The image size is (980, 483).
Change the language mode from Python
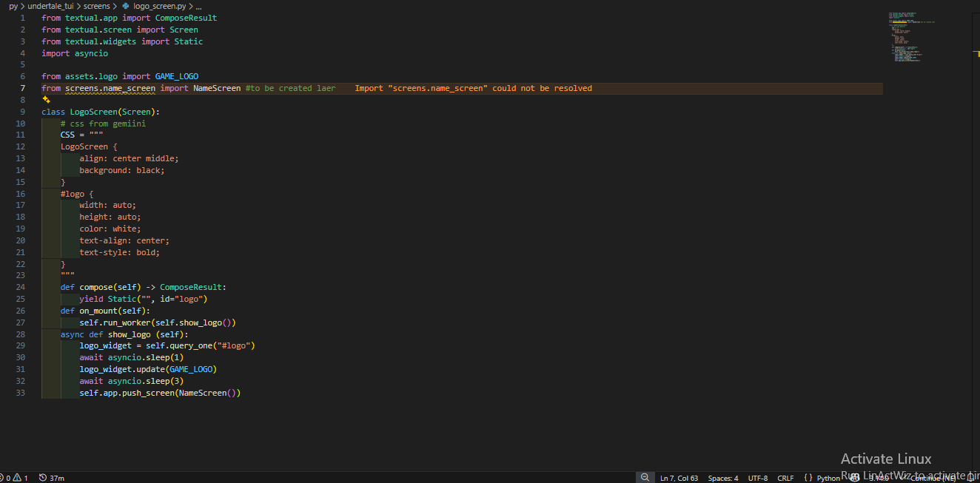828,478
